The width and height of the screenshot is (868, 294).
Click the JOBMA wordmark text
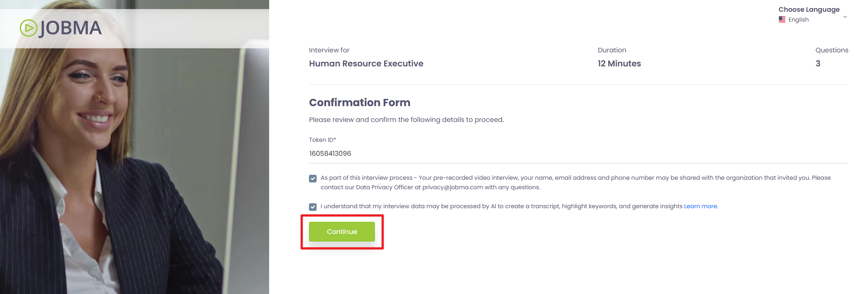coord(71,28)
